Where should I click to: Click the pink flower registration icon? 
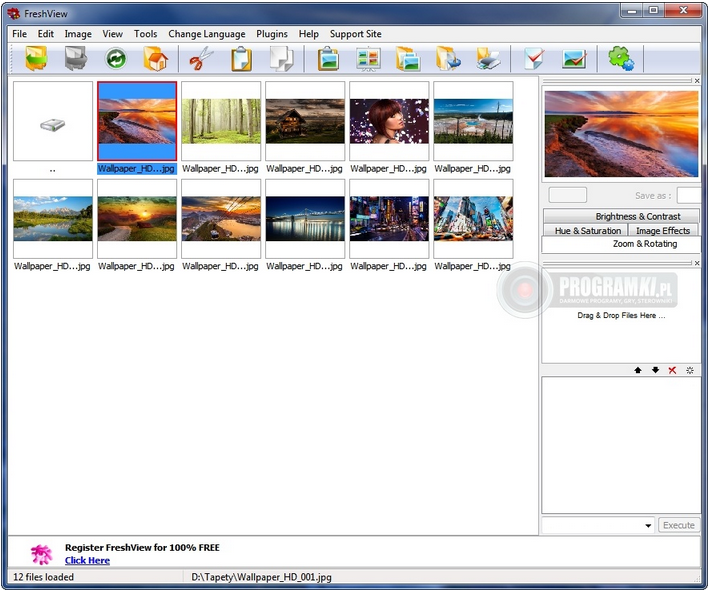tap(42, 554)
